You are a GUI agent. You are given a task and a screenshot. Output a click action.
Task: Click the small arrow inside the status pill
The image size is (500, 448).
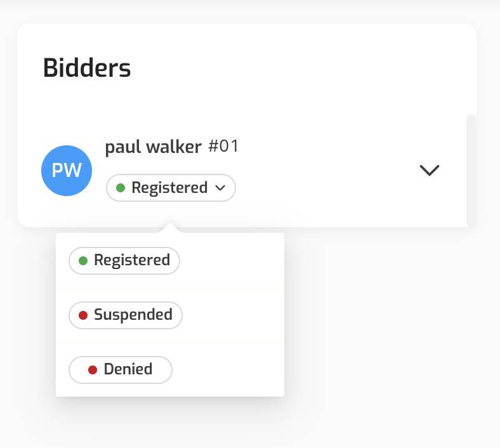[220, 188]
